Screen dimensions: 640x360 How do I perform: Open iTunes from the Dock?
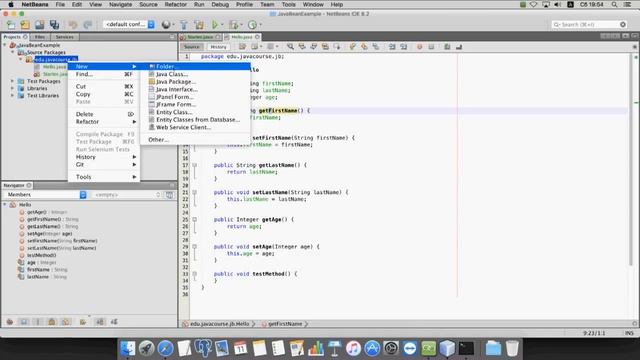point(353,348)
